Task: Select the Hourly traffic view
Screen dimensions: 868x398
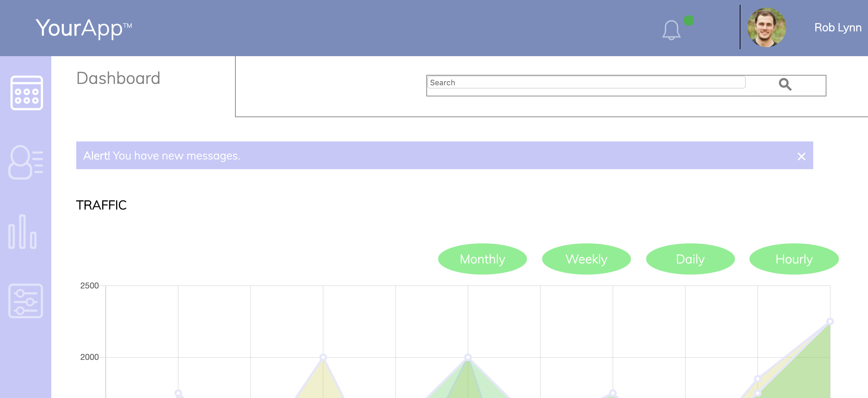Action: (x=794, y=259)
